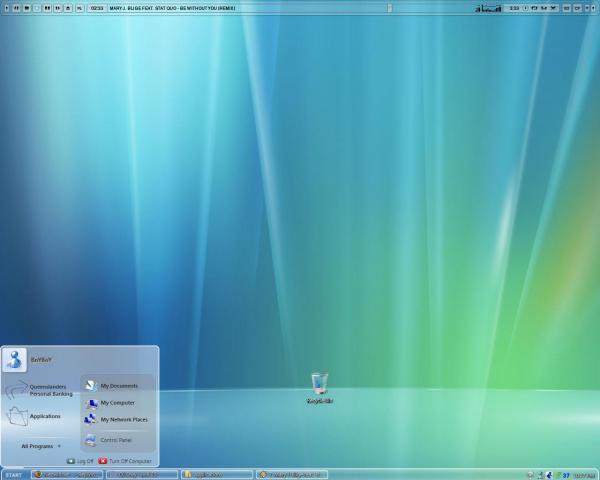Expand All Programs list
The height and width of the screenshot is (480, 600).
pyautogui.click(x=41, y=446)
